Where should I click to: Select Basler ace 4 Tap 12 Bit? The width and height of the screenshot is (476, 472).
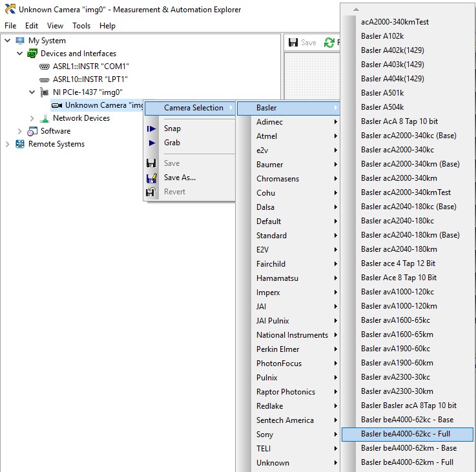click(x=408, y=263)
